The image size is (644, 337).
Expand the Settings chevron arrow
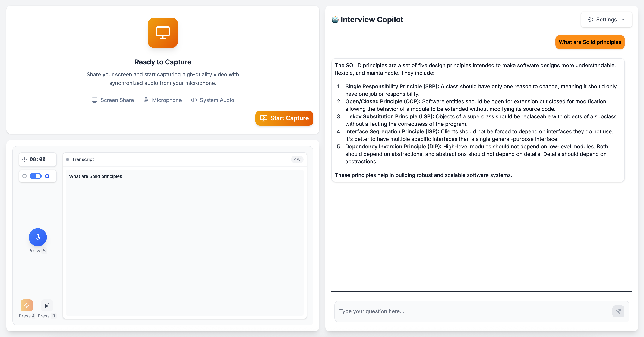[623, 20]
